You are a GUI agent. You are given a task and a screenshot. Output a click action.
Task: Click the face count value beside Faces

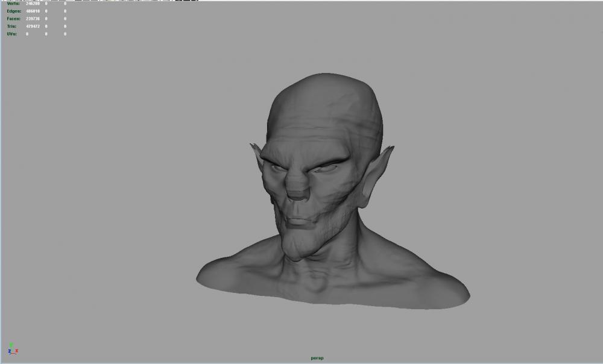(x=33, y=19)
